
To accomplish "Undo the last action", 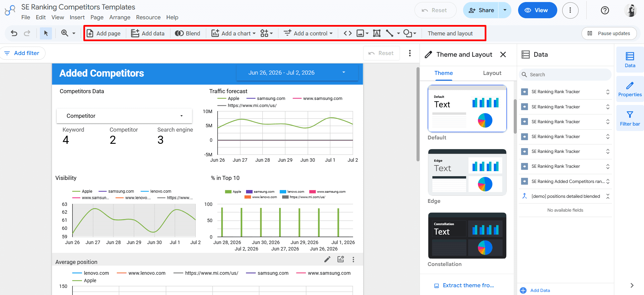I will pyautogui.click(x=14, y=33).
